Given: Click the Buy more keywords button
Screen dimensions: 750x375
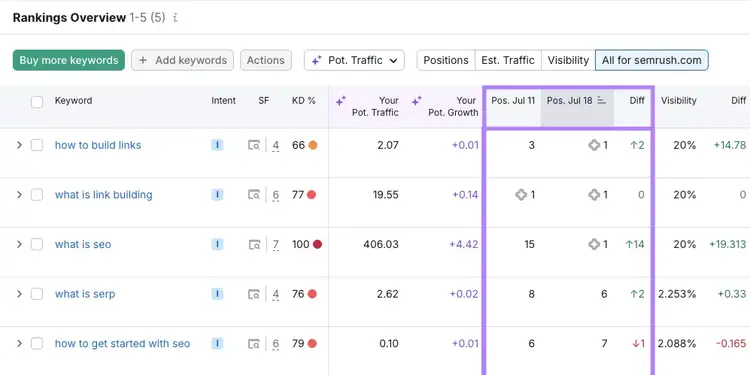Looking at the screenshot, I should point(69,60).
